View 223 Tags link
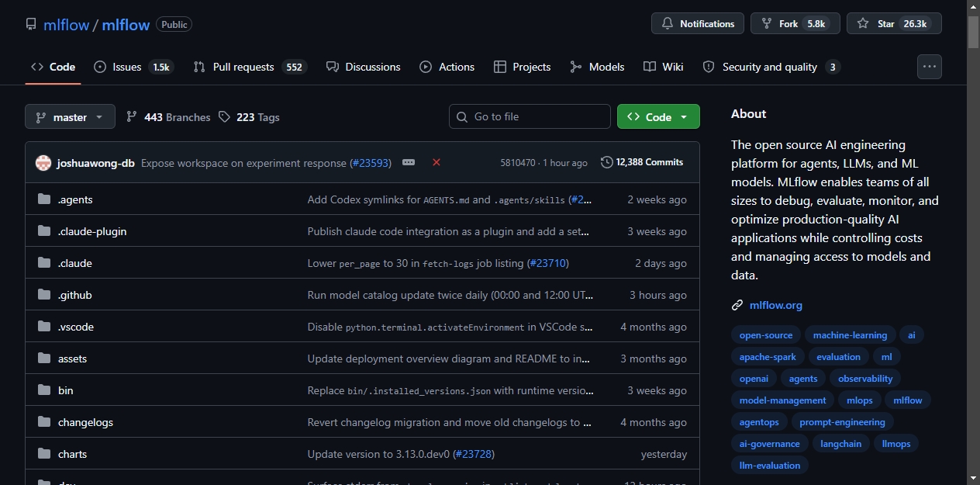The image size is (980, 485). click(249, 117)
